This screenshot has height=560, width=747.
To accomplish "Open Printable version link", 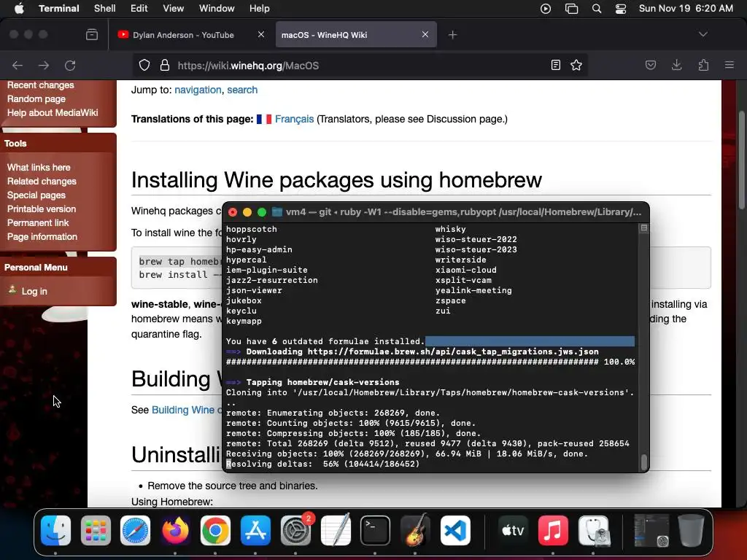I will click(x=42, y=209).
